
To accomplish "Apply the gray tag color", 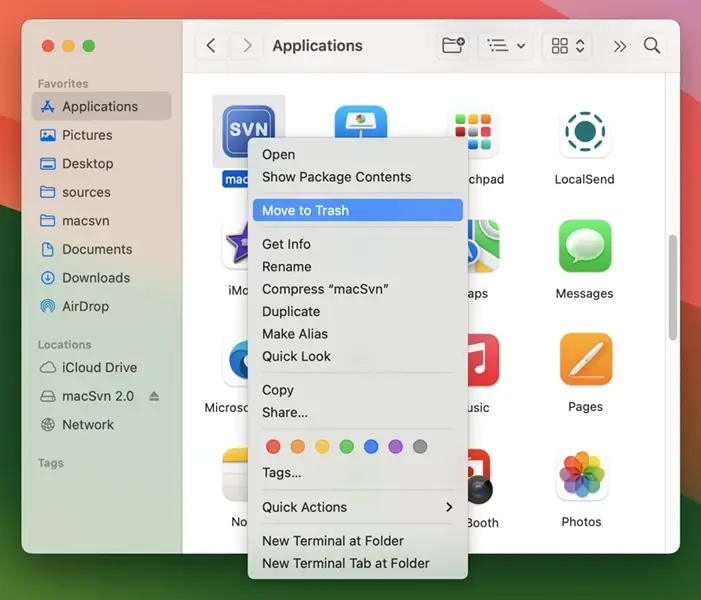I will [x=420, y=446].
